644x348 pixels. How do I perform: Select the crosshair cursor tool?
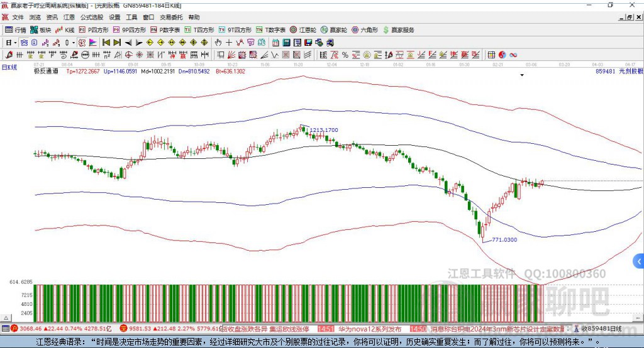tap(229, 43)
